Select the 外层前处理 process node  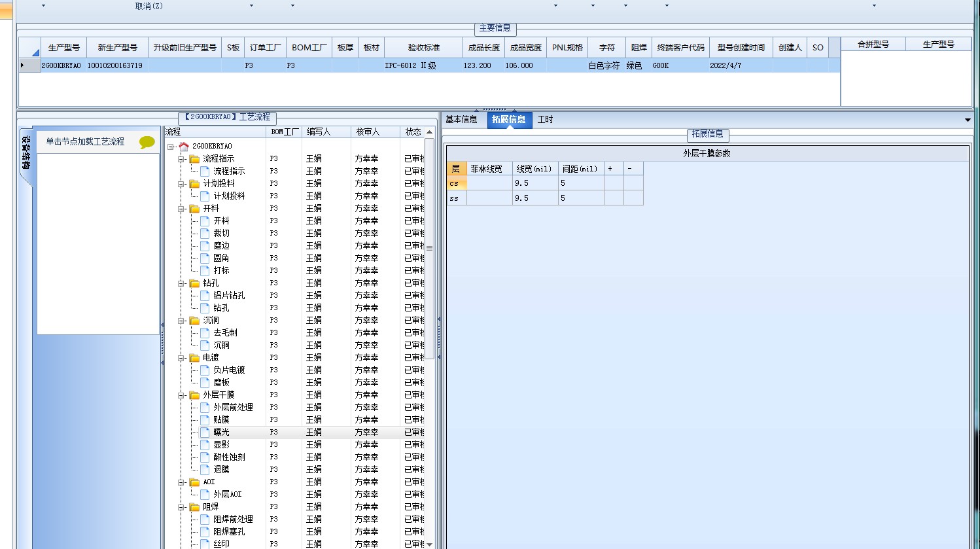point(233,407)
